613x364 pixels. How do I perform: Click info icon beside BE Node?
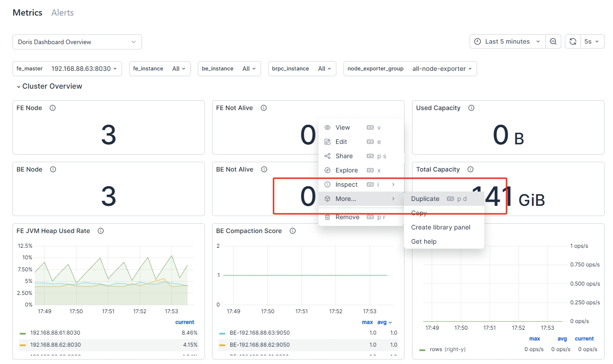[53, 169]
